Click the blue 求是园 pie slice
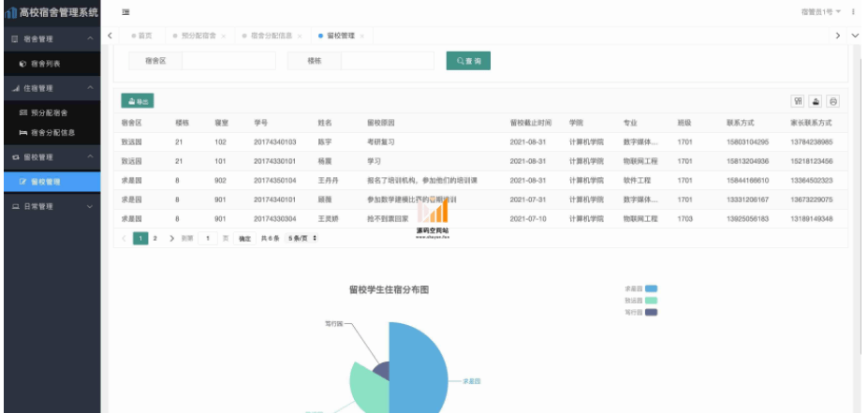The width and height of the screenshot is (868, 413). click(x=419, y=371)
